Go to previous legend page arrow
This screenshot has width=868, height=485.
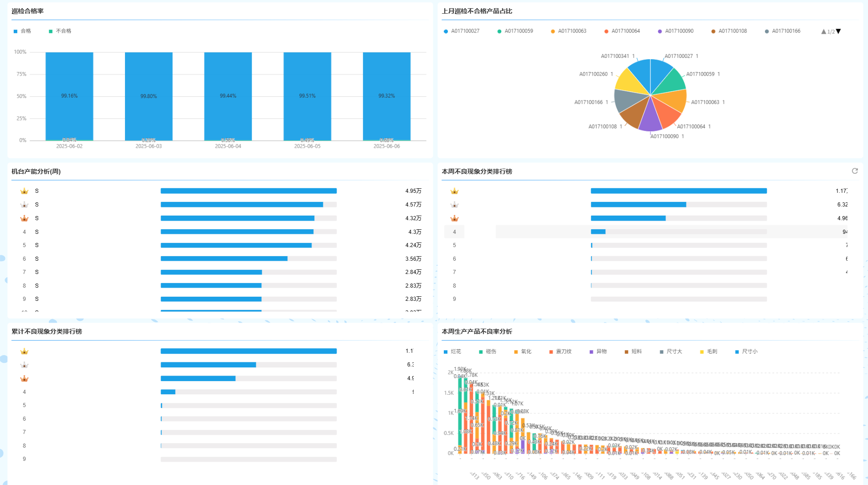(823, 31)
